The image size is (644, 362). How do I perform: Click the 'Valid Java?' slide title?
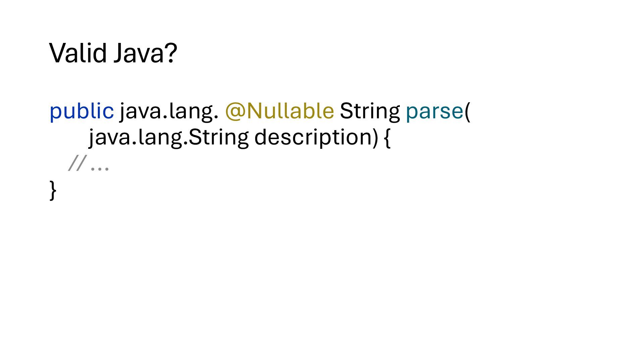pyautogui.click(x=113, y=53)
